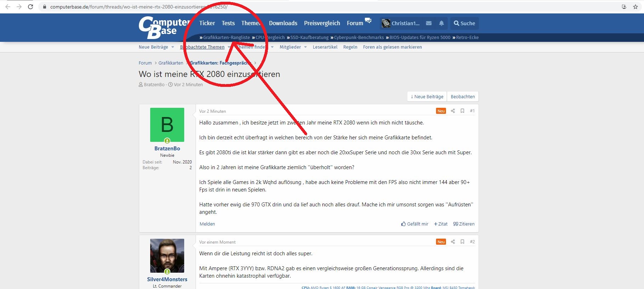Viewport: 644px width, 289px height.
Task: Expand Themen finden dropdown arrow
Action: point(272,47)
